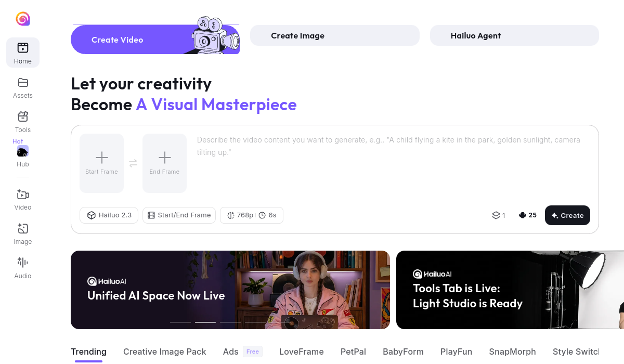Open the Start/End Frame mode selector
The image size is (624, 364).
pyautogui.click(x=179, y=215)
